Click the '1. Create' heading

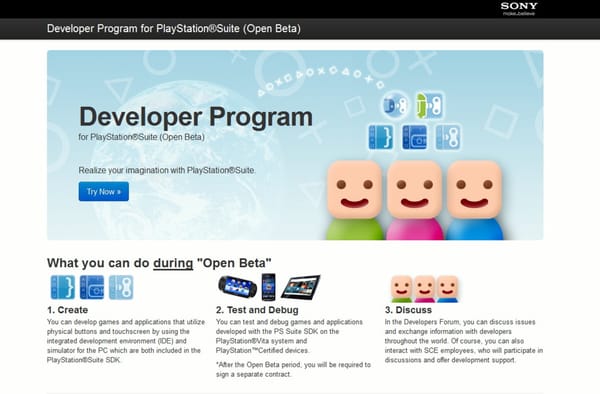(67, 310)
